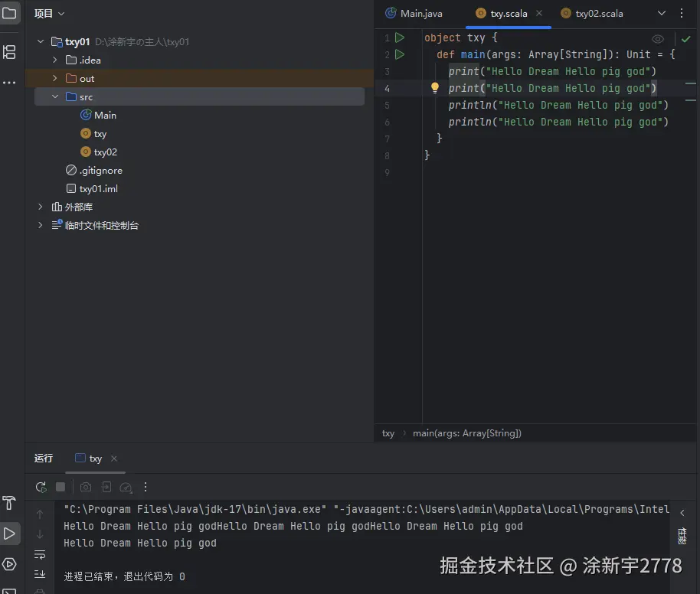Click the 'object txy {' declaration line
Image resolution: width=700 pixels, height=594 pixels.
tap(461, 38)
